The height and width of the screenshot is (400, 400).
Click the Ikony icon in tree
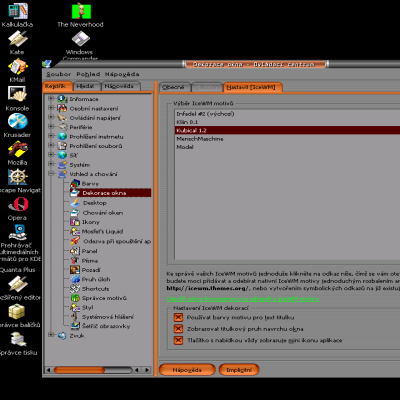pos(75,222)
